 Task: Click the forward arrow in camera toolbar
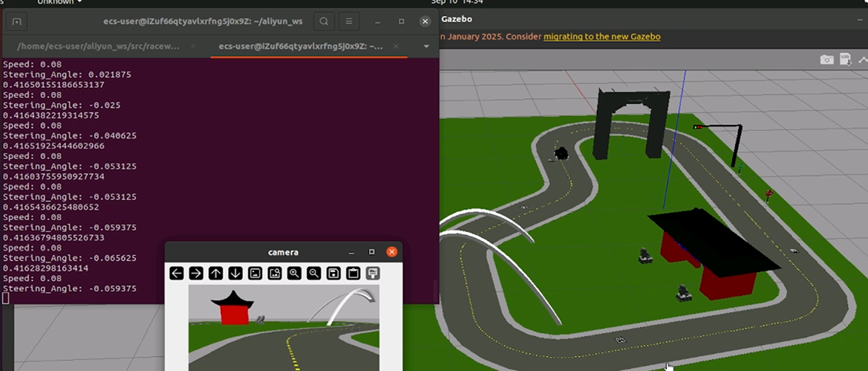click(x=196, y=273)
